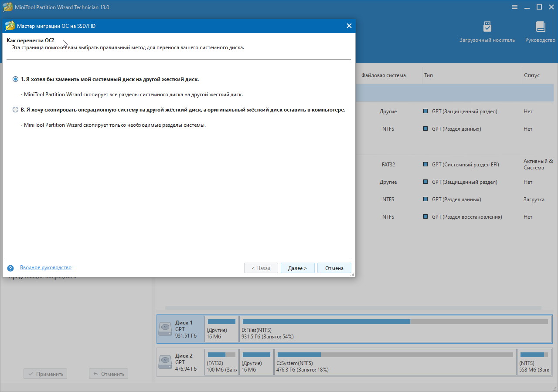
Task: Select option 1 replace system disk radio button
Action: 16,79
